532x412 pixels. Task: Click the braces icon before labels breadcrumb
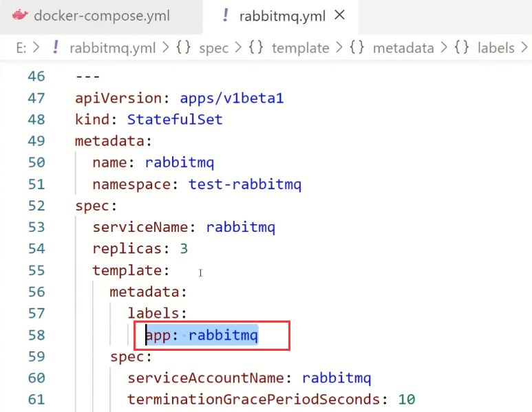pos(461,47)
